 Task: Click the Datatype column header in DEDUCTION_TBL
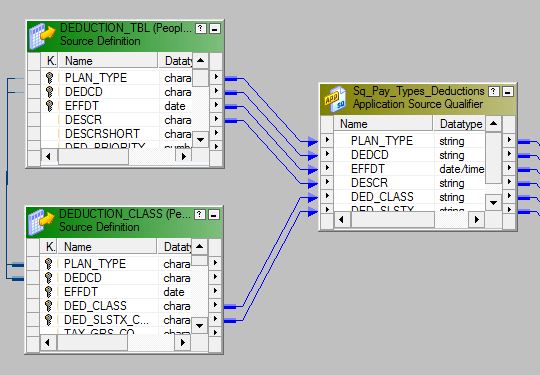pyautogui.click(x=175, y=61)
